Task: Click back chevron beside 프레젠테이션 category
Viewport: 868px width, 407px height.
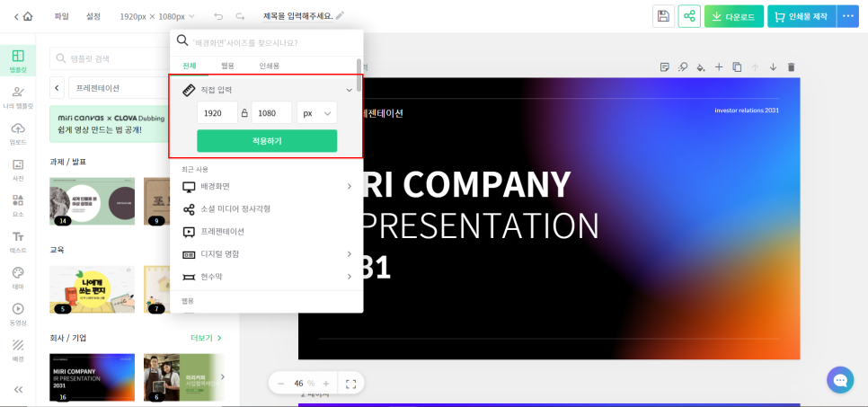Action: coord(57,87)
